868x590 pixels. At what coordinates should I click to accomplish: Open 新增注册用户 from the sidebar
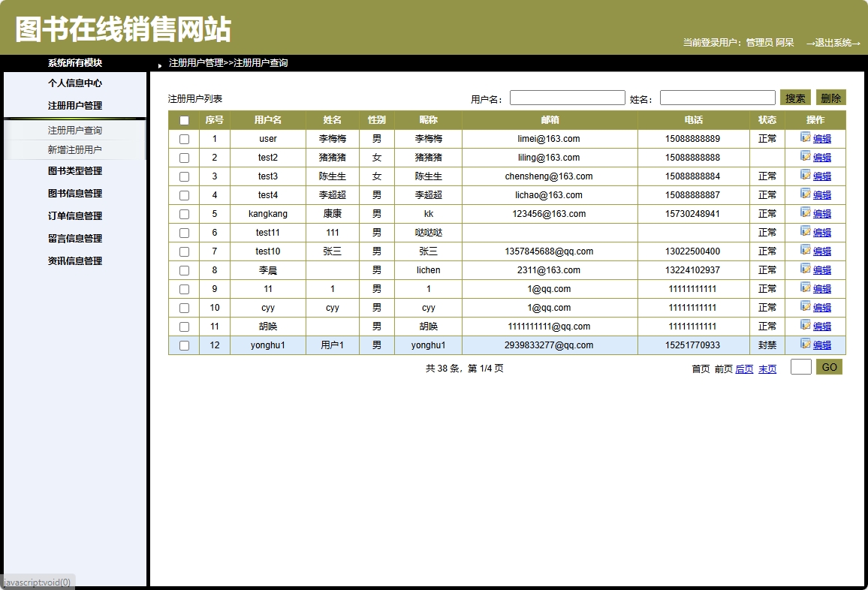[73, 149]
